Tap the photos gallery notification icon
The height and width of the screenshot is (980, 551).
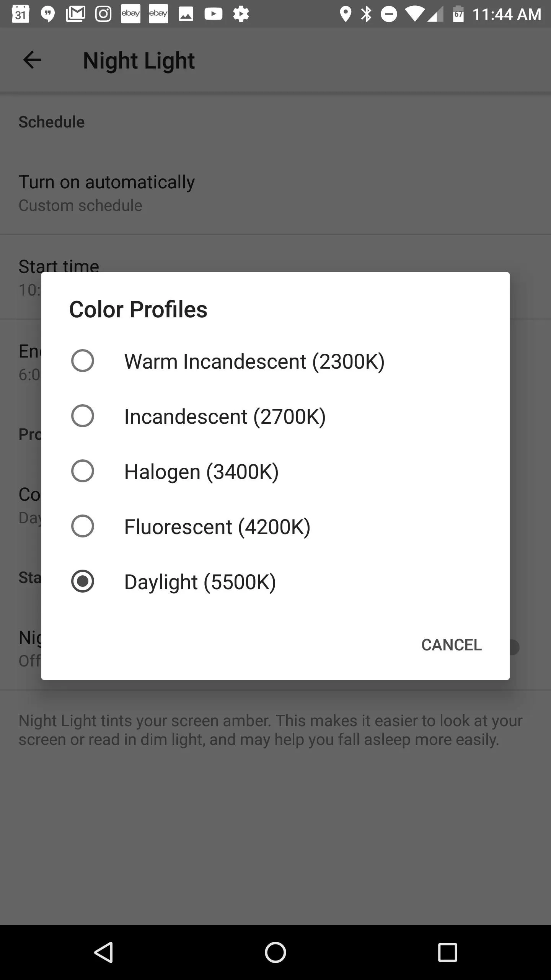186,14
